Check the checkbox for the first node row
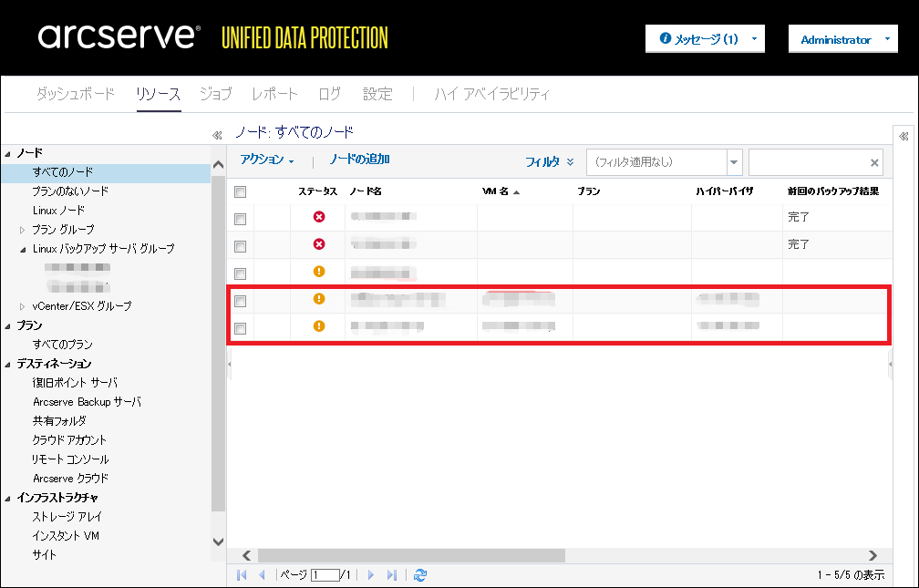 241,219
